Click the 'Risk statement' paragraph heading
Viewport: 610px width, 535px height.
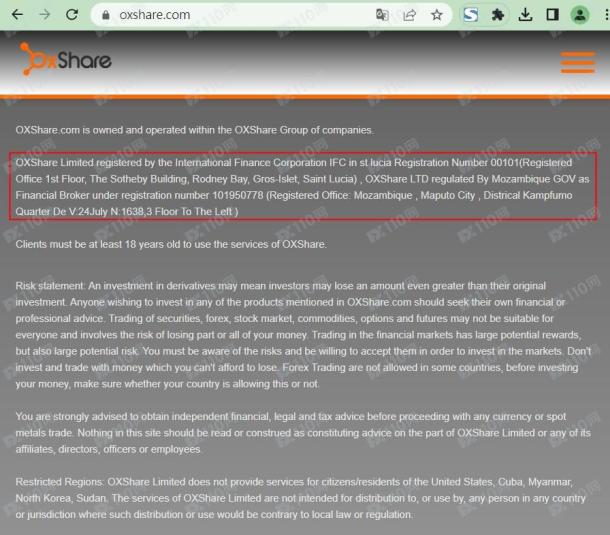click(50, 286)
